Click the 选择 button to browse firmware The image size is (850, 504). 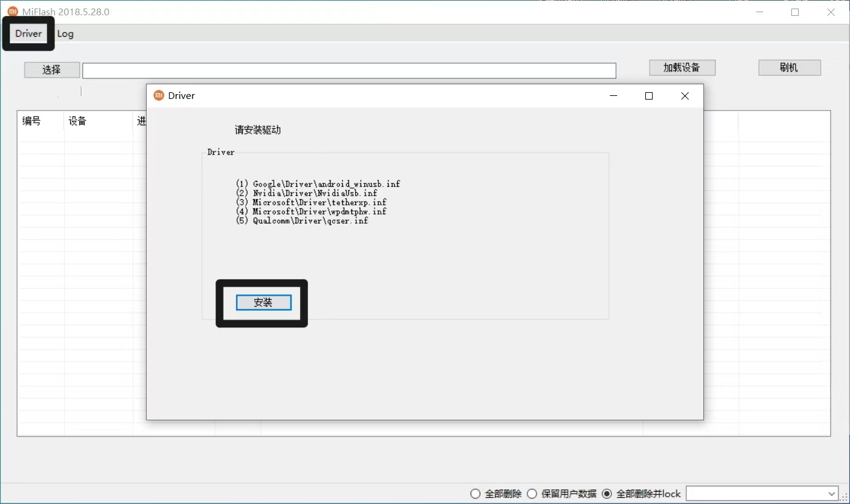click(52, 70)
